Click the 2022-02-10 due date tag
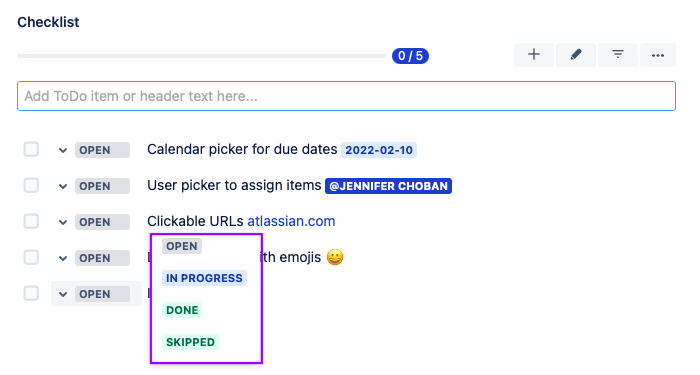Image resolution: width=700 pixels, height=375 pixels. click(x=379, y=150)
